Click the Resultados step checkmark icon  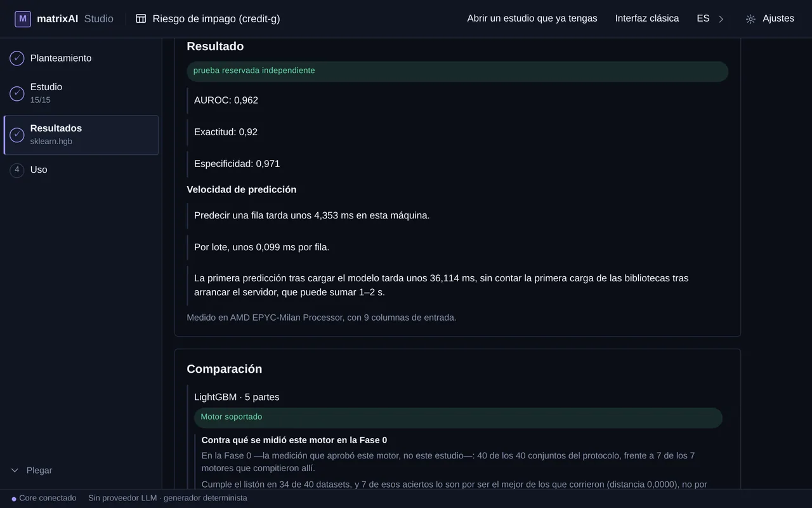17,135
